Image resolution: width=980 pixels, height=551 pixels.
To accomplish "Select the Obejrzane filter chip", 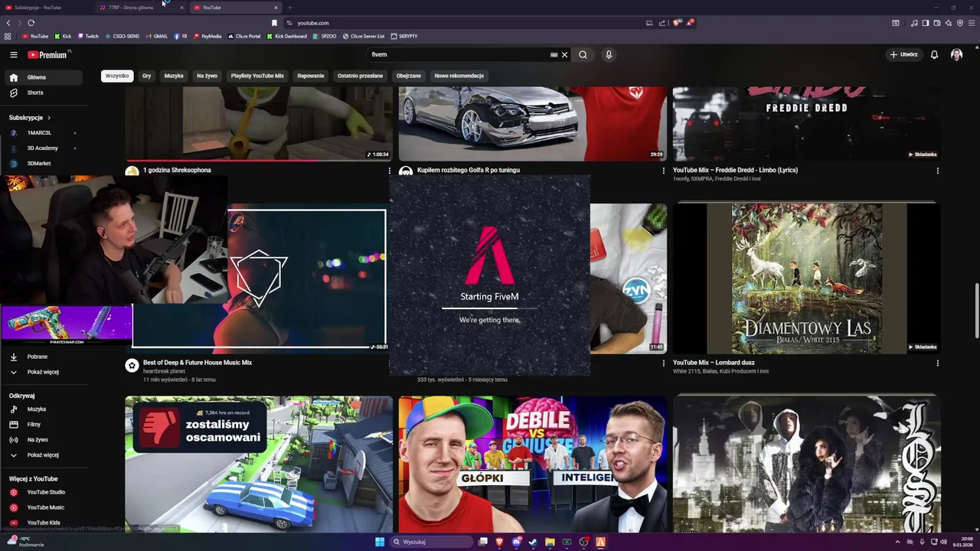I will tap(409, 76).
